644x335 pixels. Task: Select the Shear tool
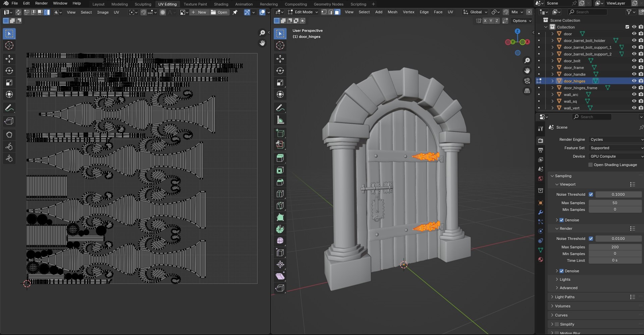[280, 276]
